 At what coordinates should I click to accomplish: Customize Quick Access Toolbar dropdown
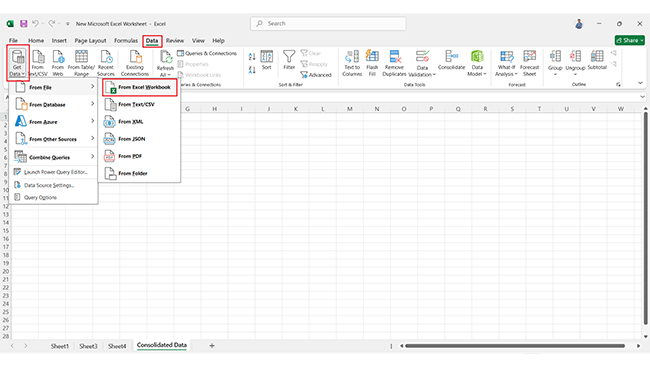pyautogui.click(x=68, y=24)
